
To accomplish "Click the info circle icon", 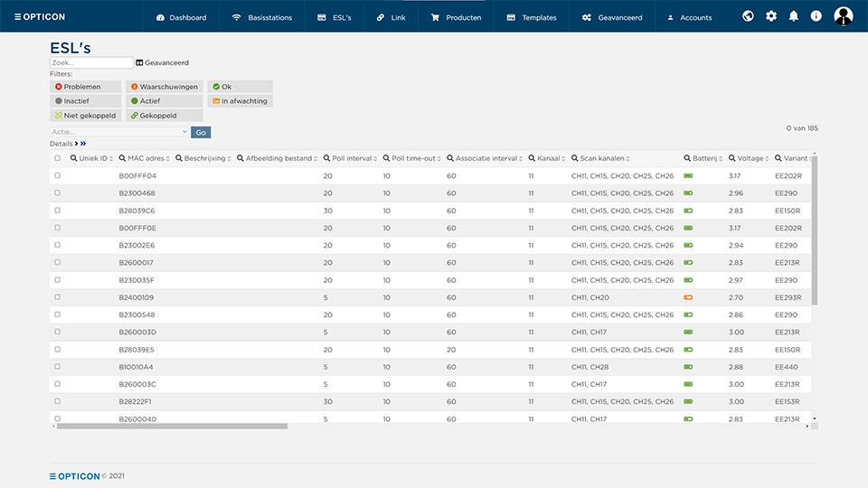I will tap(816, 16).
